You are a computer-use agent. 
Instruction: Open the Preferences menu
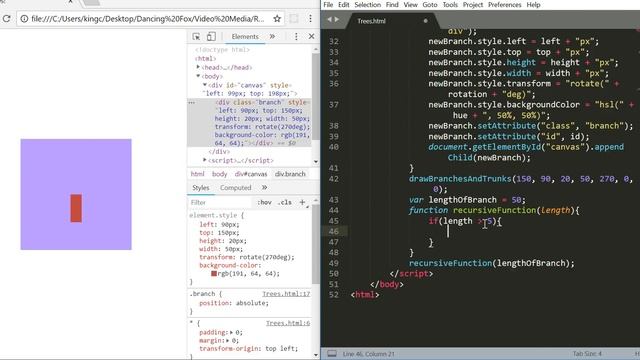(x=504, y=5)
